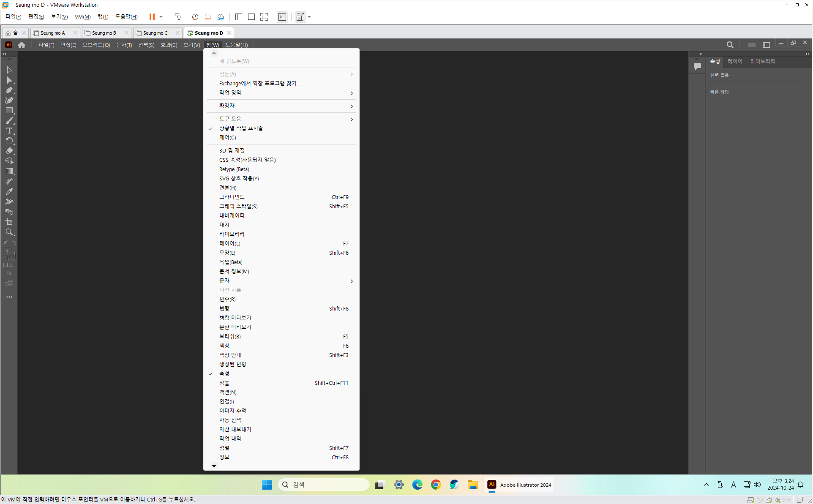813x504 pixels.
Task: Select the Eraser tool
Action: coord(9,151)
